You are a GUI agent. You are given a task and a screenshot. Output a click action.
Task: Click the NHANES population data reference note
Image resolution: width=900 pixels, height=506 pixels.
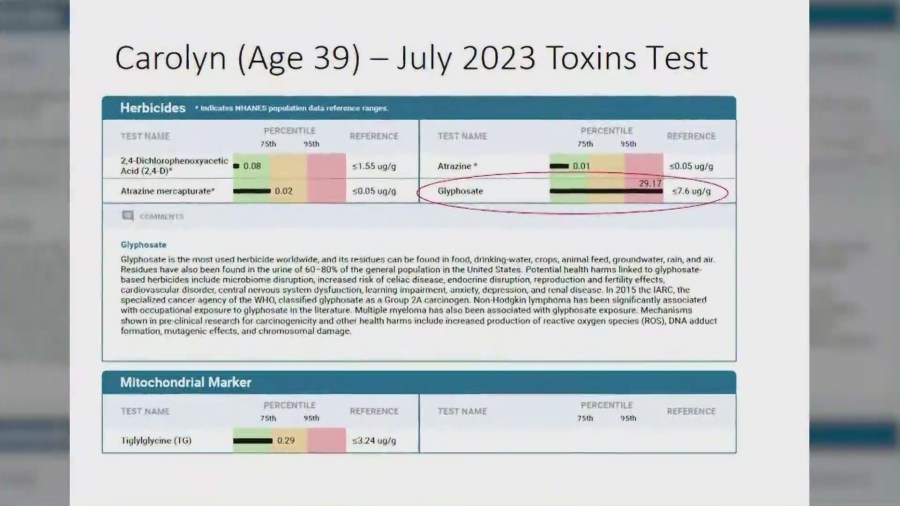pyautogui.click(x=292, y=108)
